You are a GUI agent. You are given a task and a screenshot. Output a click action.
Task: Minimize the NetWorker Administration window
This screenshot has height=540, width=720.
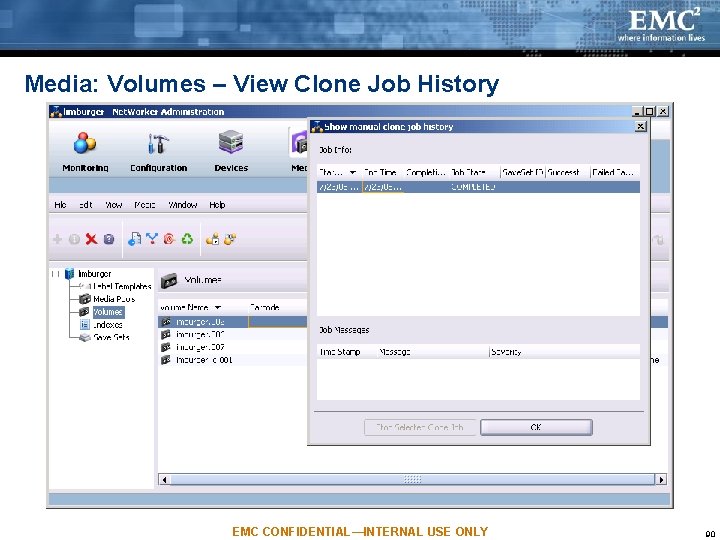click(x=637, y=112)
